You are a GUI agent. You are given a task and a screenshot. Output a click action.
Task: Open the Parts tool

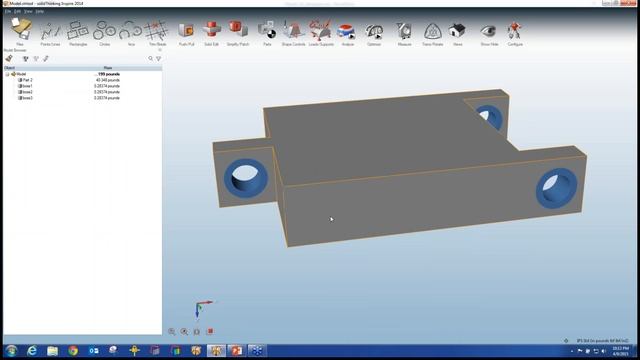tap(267, 33)
